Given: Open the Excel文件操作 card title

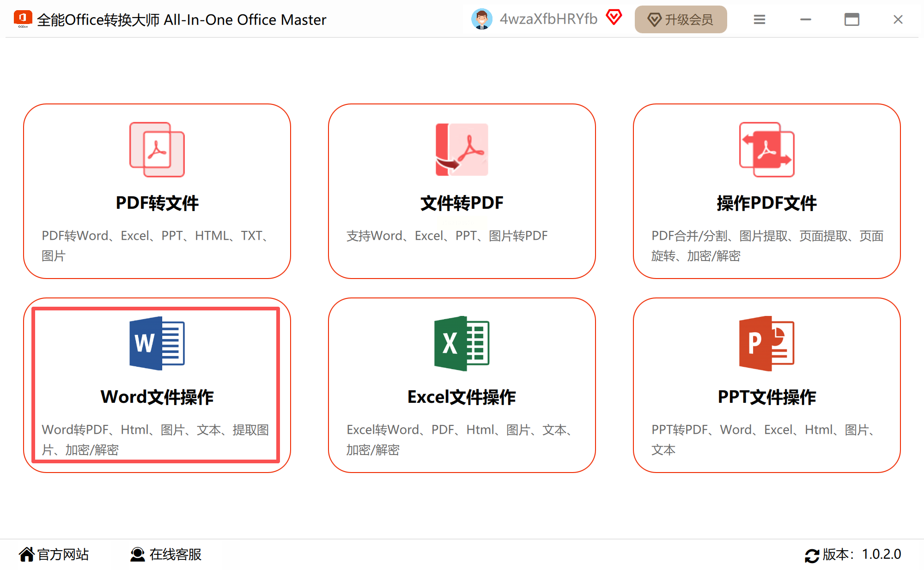Looking at the screenshot, I should pyautogui.click(x=462, y=397).
